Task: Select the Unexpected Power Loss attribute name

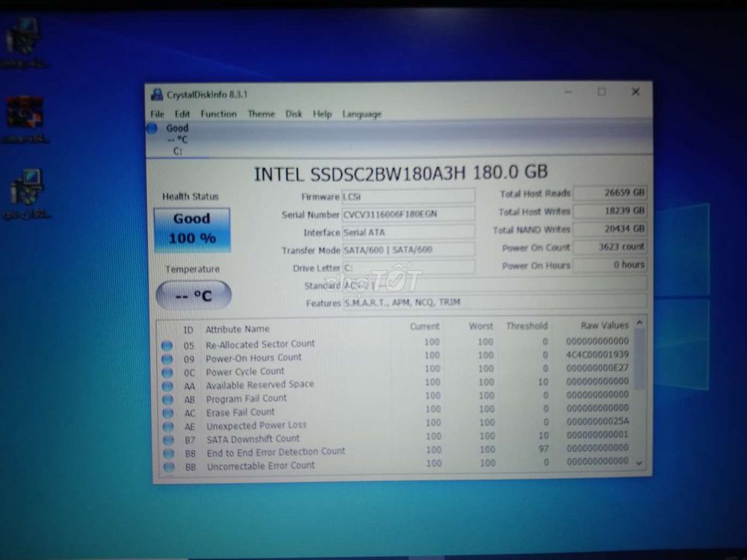Action: pos(256,426)
